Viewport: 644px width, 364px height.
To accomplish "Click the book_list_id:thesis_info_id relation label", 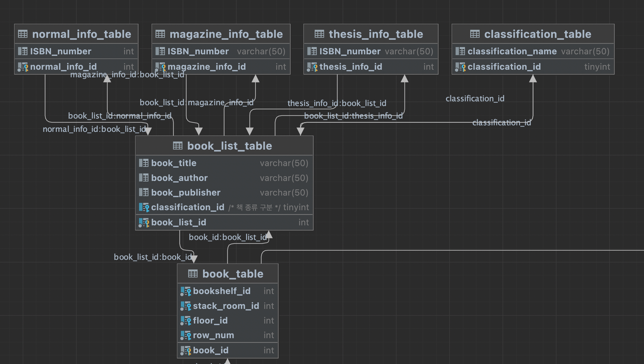I will pyautogui.click(x=353, y=116).
